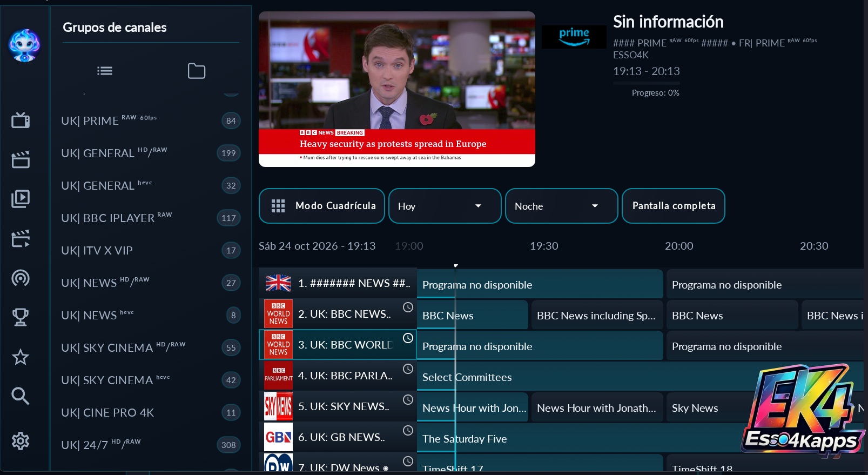The height and width of the screenshot is (475, 868).
Task: Open the radio broadcast sidebar icon
Action: [x=21, y=278]
